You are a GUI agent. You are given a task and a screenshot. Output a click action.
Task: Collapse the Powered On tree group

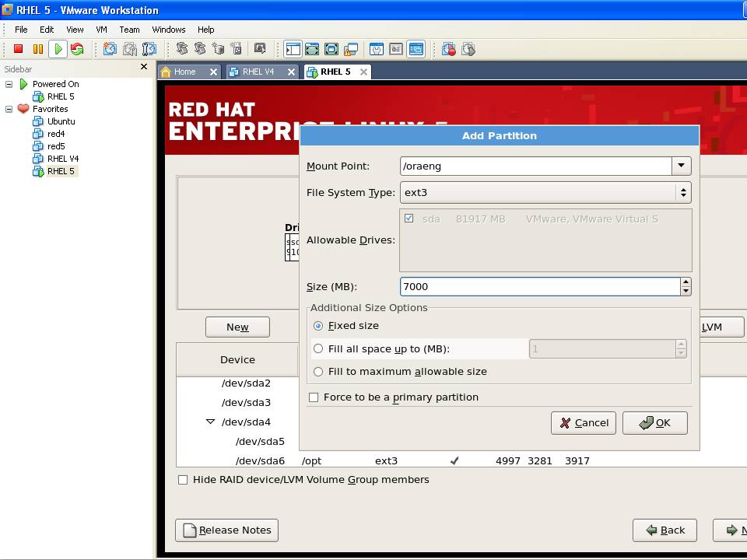(9, 84)
